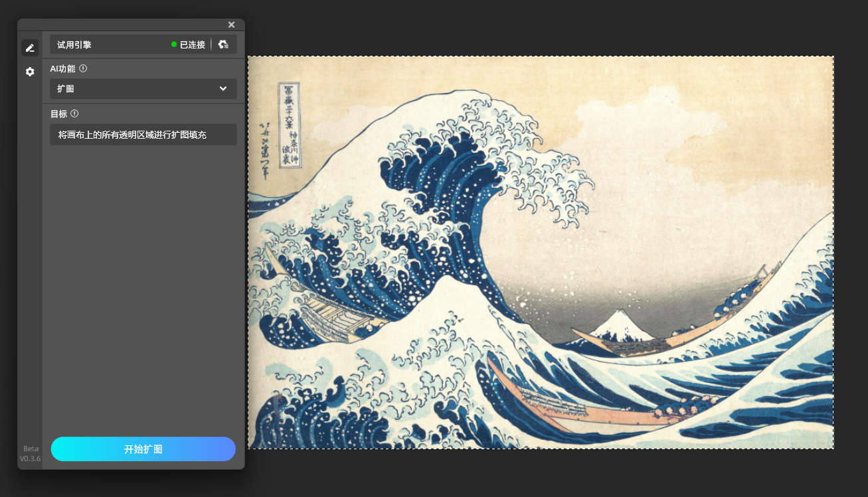Open the settings gear in sidebar
Screen dimensions: 868x497
click(x=30, y=72)
